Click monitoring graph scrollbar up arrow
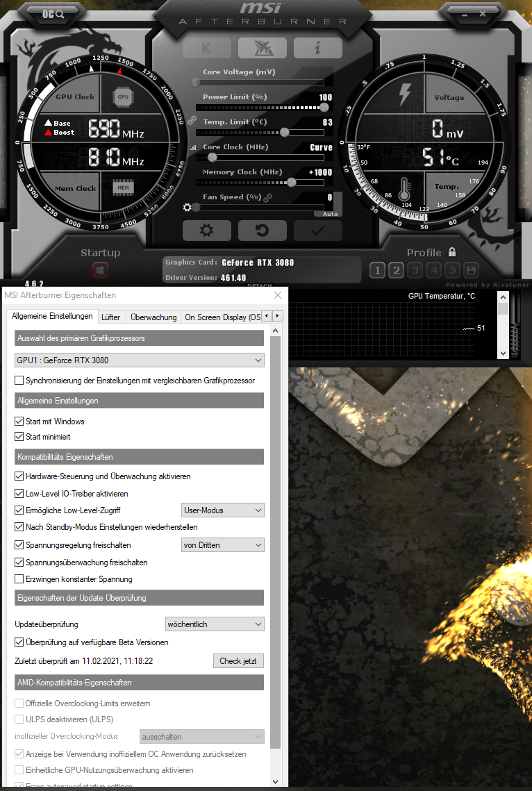532x791 pixels. coord(503,297)
